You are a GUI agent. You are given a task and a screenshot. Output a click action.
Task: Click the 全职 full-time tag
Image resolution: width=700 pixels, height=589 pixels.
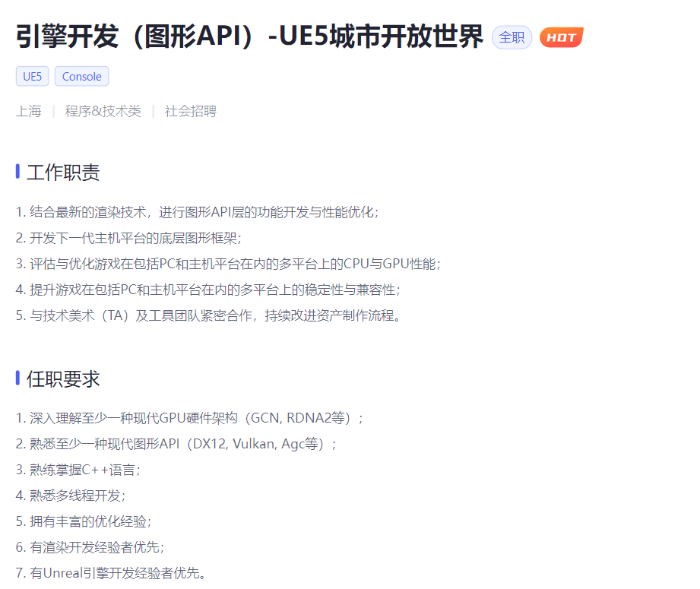click(x=512, y=37)
